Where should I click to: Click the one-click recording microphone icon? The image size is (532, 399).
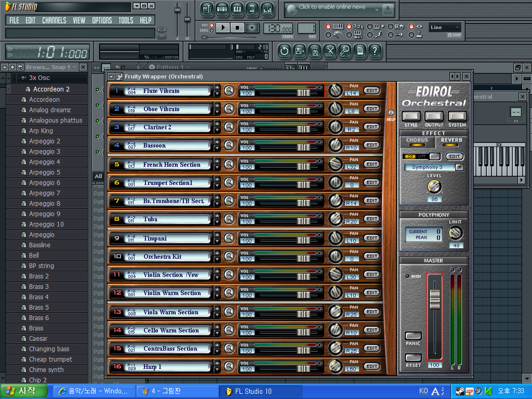tap(345, 51)
